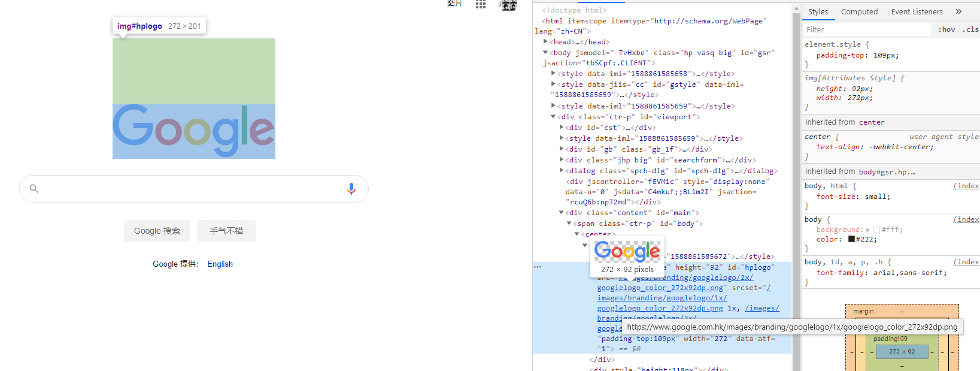The width and height of the screenshot is (980, 371).
Task: Click the Google 搜索 button
Action: coord(157,231)
